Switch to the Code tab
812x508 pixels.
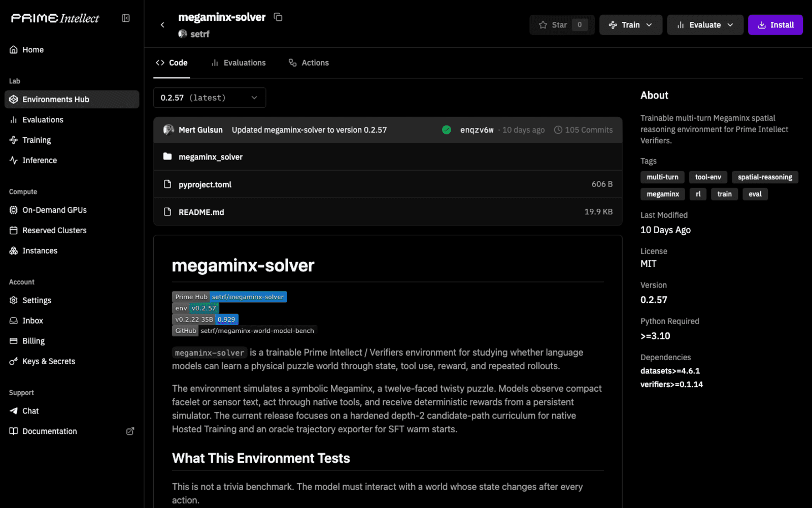click(x=172, y=62)
